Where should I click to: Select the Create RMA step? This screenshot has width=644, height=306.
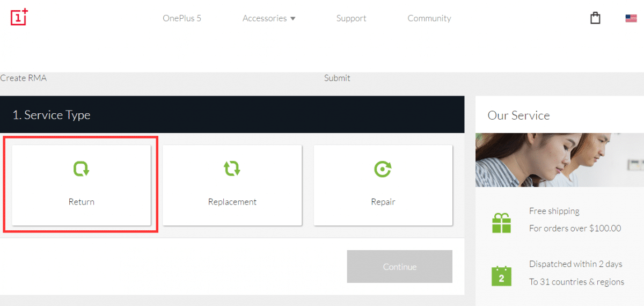pyautogui.click(x=24, y=78)
